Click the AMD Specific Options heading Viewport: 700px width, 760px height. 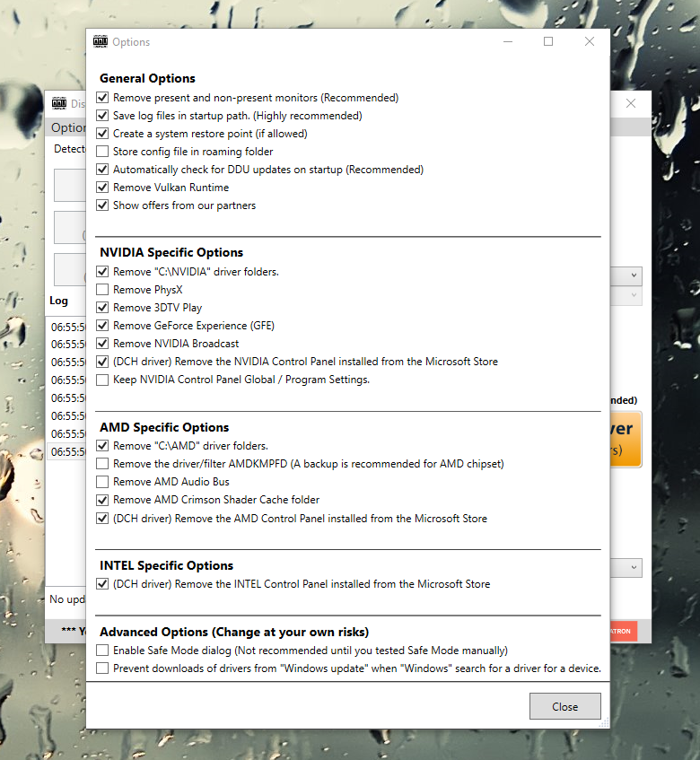coord(164,427)
